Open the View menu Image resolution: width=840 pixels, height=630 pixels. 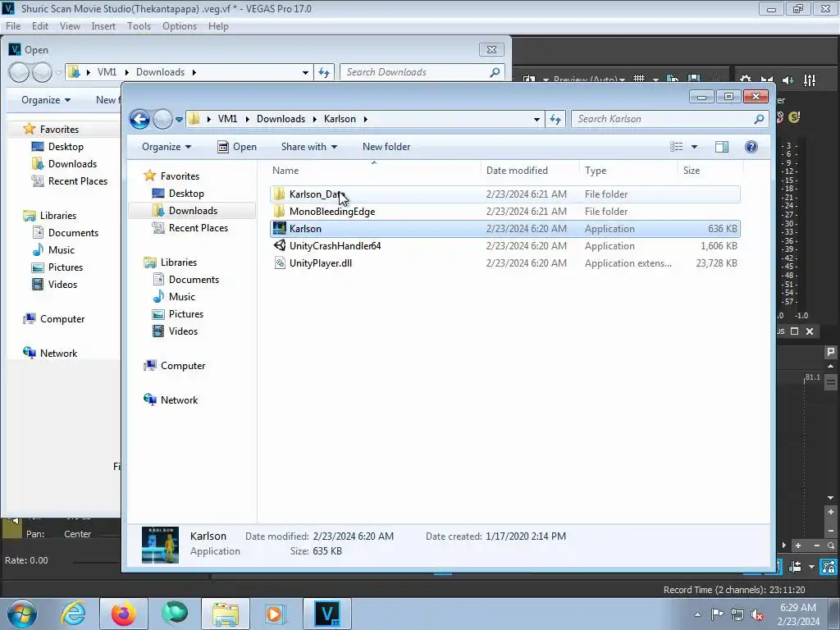tap(70, 26)
